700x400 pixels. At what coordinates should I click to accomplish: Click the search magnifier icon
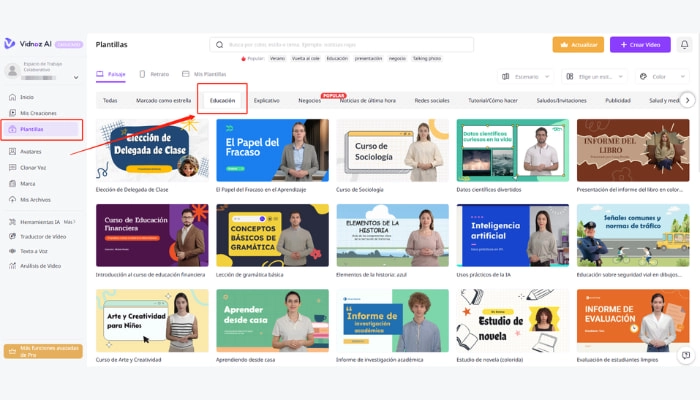[219, 45]
